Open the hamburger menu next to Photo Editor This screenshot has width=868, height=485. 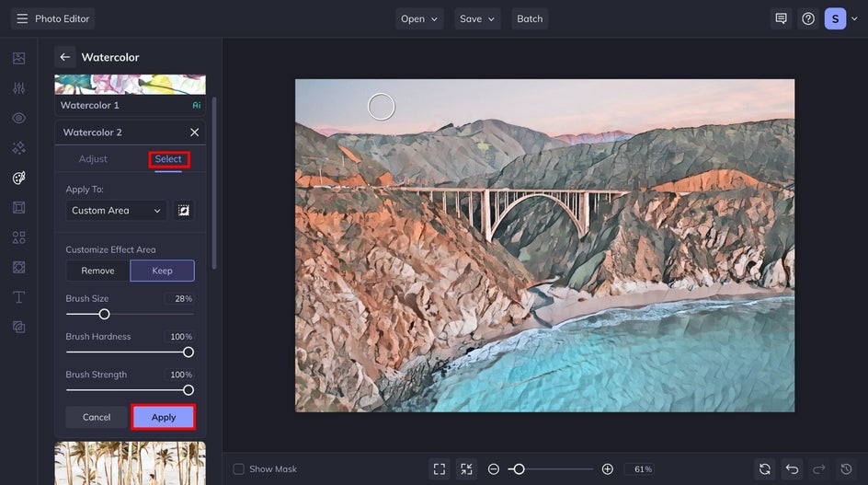click(x=22, y=18)
